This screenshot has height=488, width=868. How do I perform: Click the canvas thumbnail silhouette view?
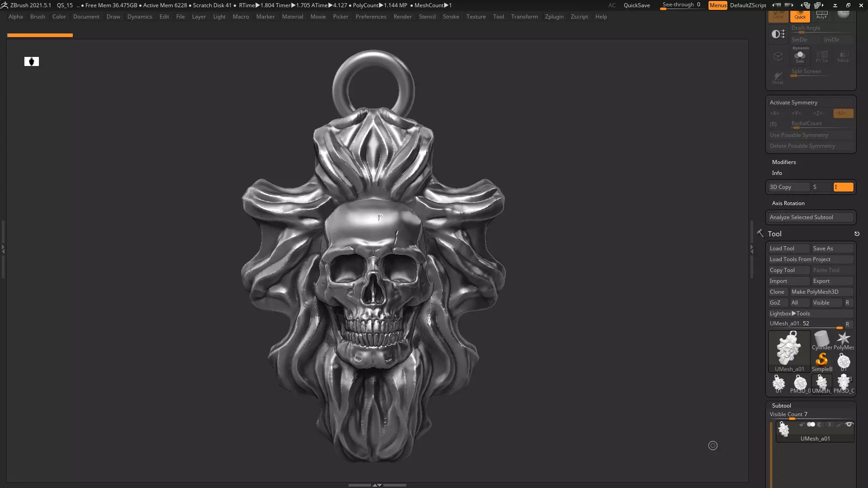pyautogui.click(x=32, y=61)
